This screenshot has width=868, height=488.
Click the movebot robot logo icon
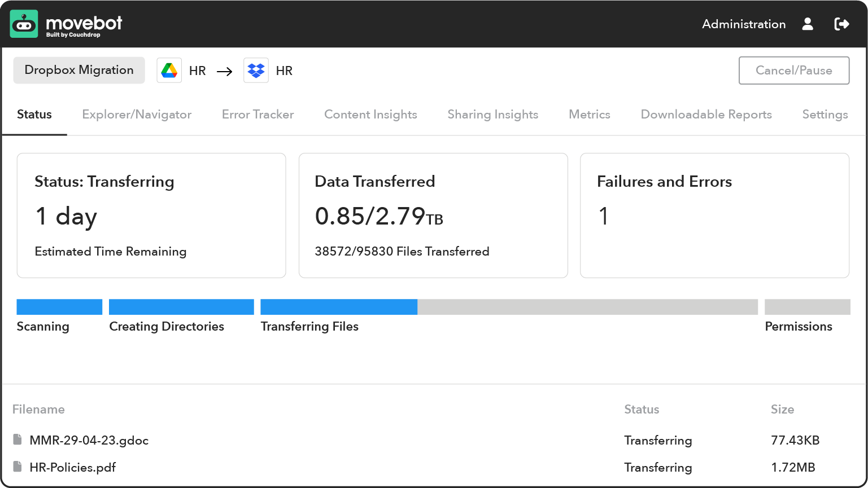24,24
